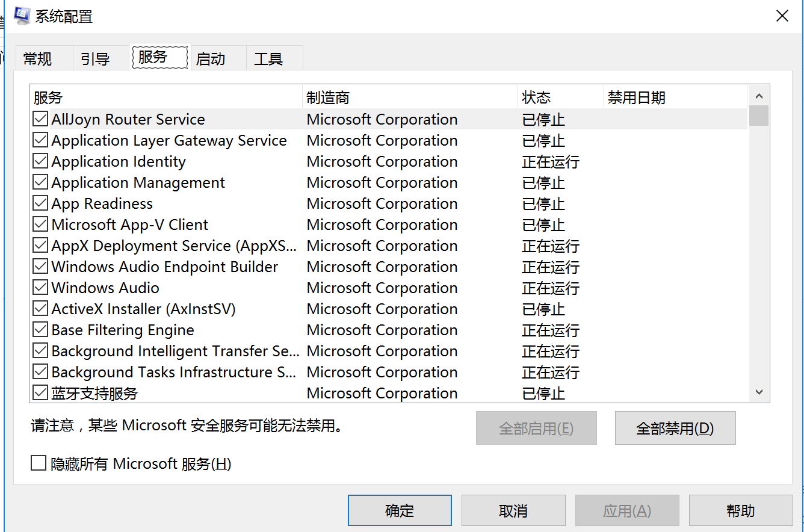
Task: Toggle Background Intelligent Transfer Service checkbox
Action: tap(40, 351)
